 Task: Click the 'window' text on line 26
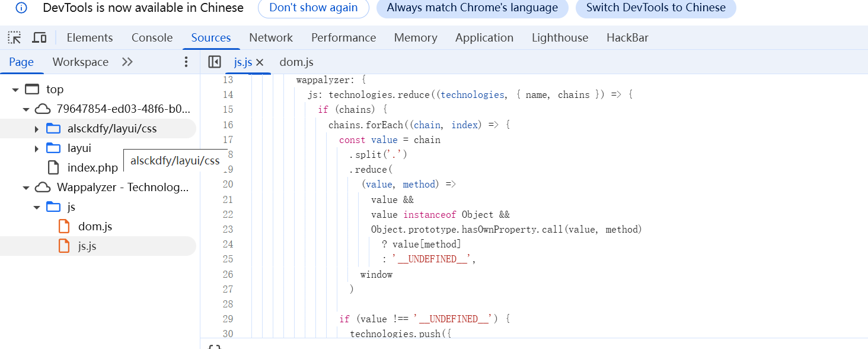376,274
